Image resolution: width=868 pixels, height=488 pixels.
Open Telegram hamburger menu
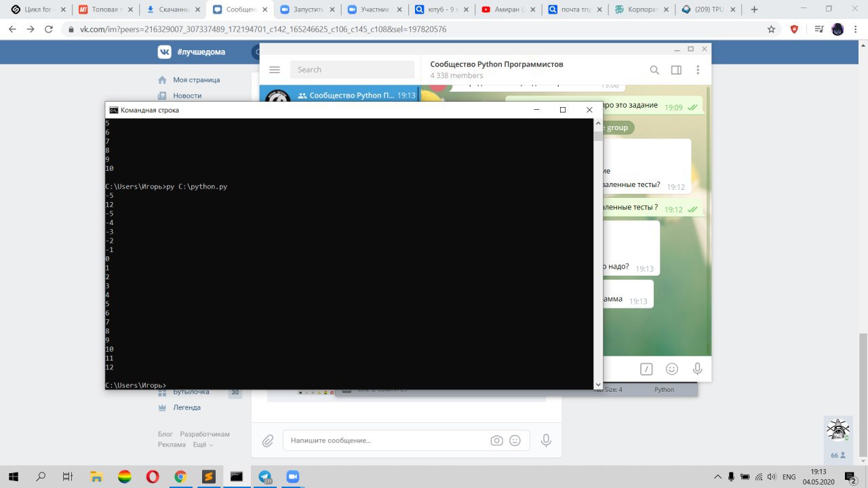(x=275, y=70)
